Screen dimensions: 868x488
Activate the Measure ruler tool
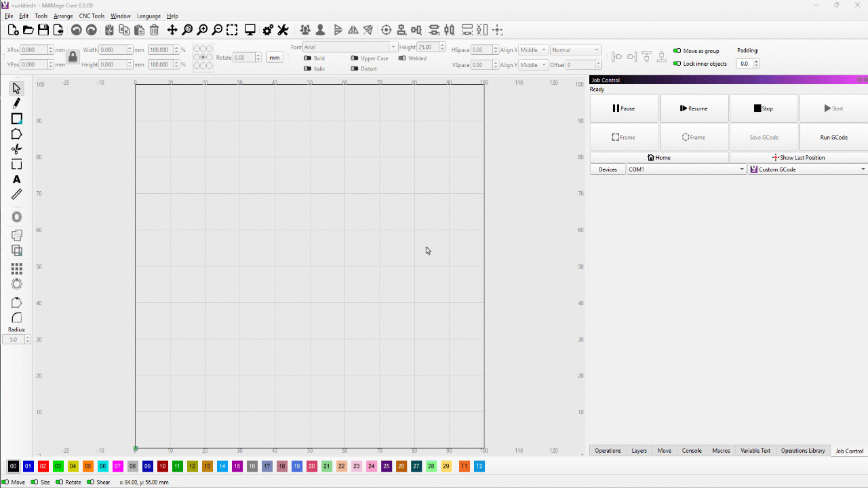(17, 195)
